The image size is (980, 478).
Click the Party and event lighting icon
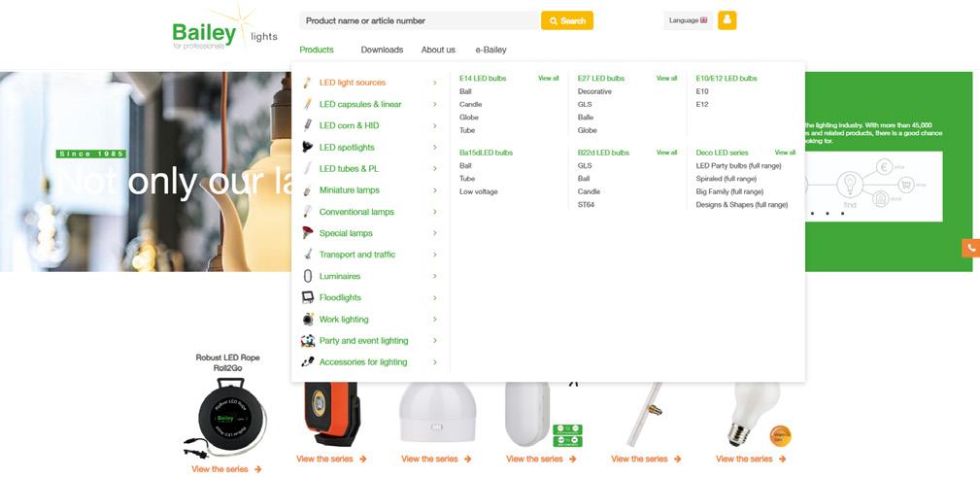pos(308,341)
